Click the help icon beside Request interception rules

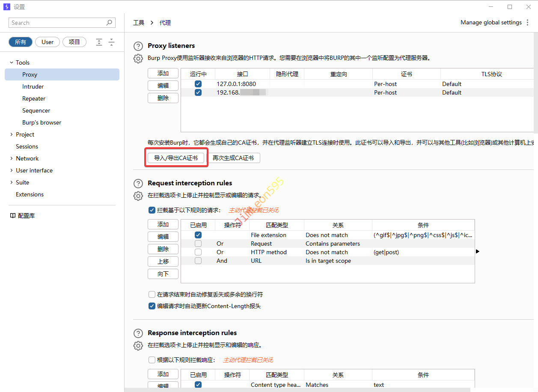tap(138, 184)
